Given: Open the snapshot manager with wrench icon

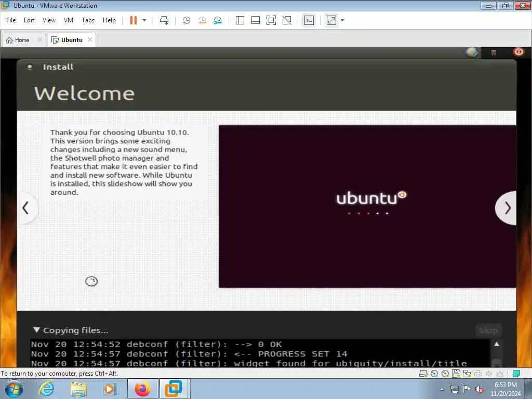Looking at the screenshot, I should 218,20.
